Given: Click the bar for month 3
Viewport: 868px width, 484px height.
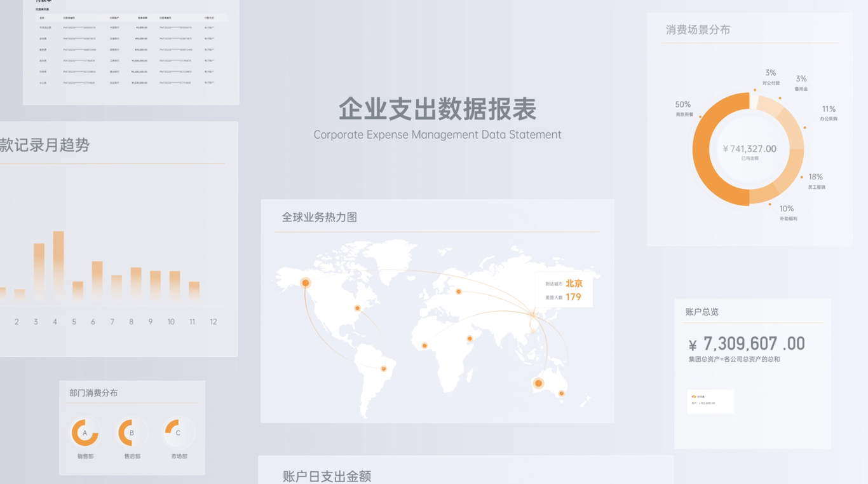Looking at the screenshot, I should (39, 272).
